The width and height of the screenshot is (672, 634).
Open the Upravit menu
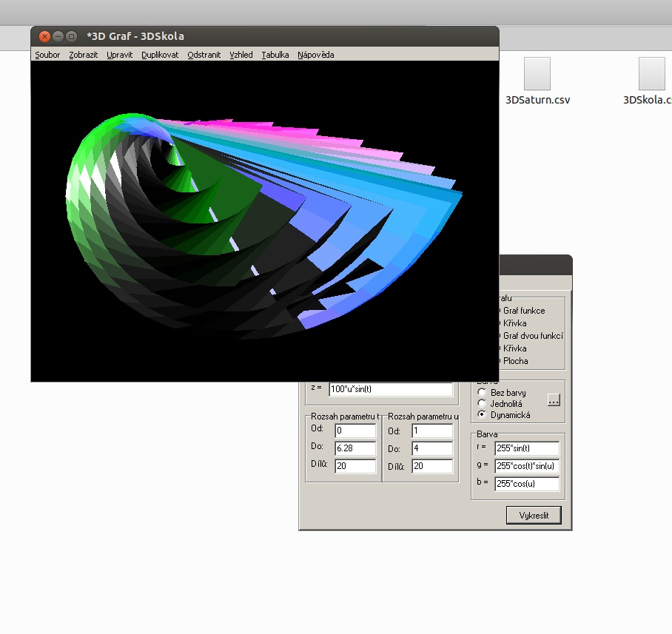[119, 55]
